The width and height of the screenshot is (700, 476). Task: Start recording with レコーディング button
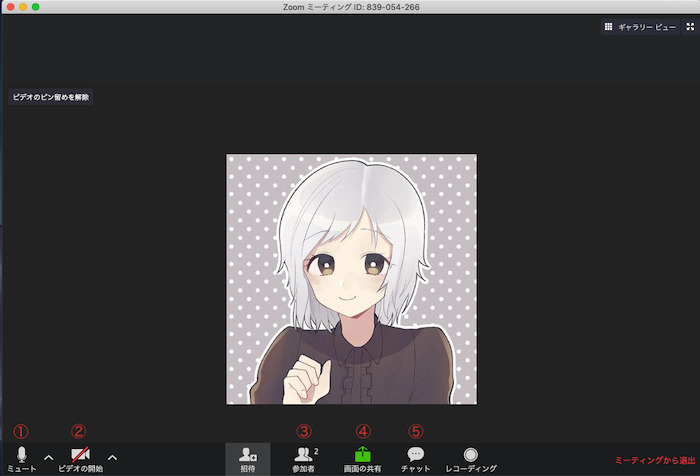[471, 459]
